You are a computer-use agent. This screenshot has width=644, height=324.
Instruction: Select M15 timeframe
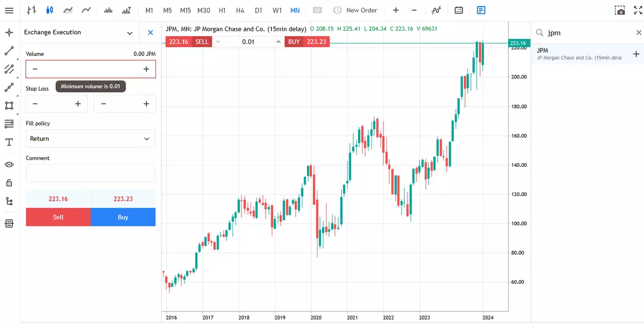click(185, 10)
